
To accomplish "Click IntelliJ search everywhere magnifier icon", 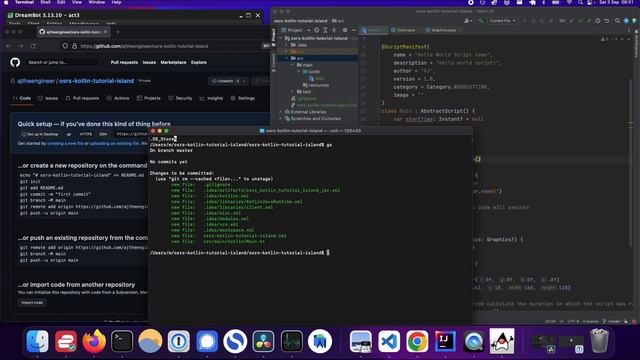I will (x=617, y=21).
